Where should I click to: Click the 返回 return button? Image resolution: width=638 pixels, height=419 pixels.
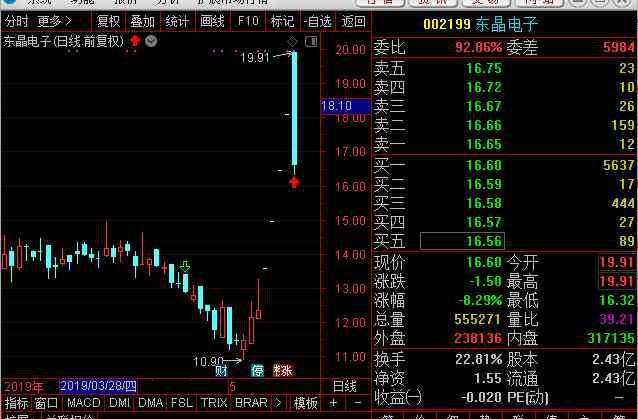(x=353, y=21)
